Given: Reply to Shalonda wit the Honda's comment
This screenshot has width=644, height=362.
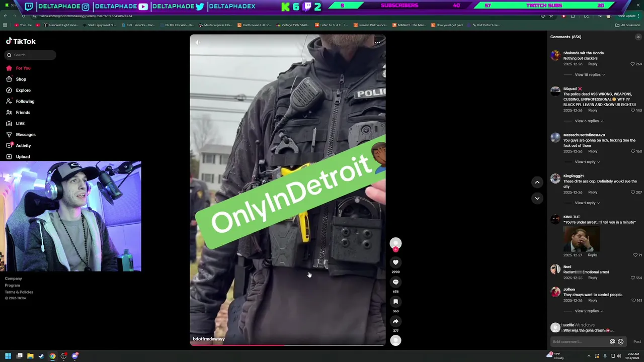Looking at the screenshot, I should point(593,64).
